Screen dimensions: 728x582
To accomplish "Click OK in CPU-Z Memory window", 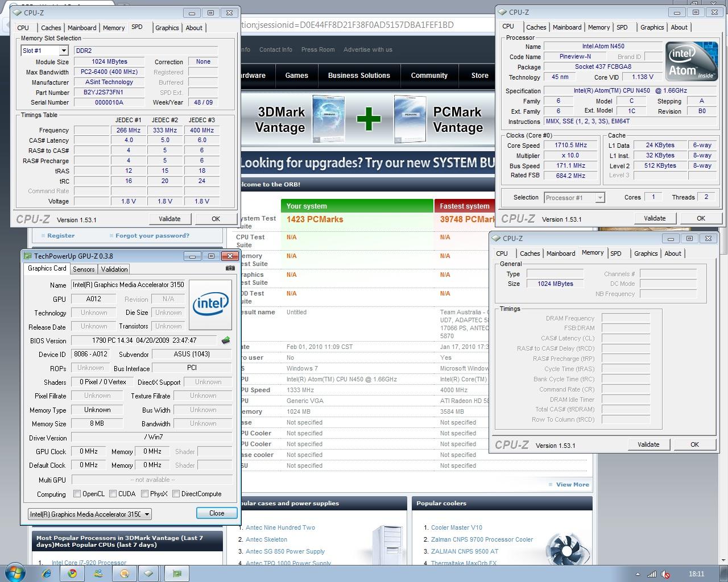I will [694, 444].
